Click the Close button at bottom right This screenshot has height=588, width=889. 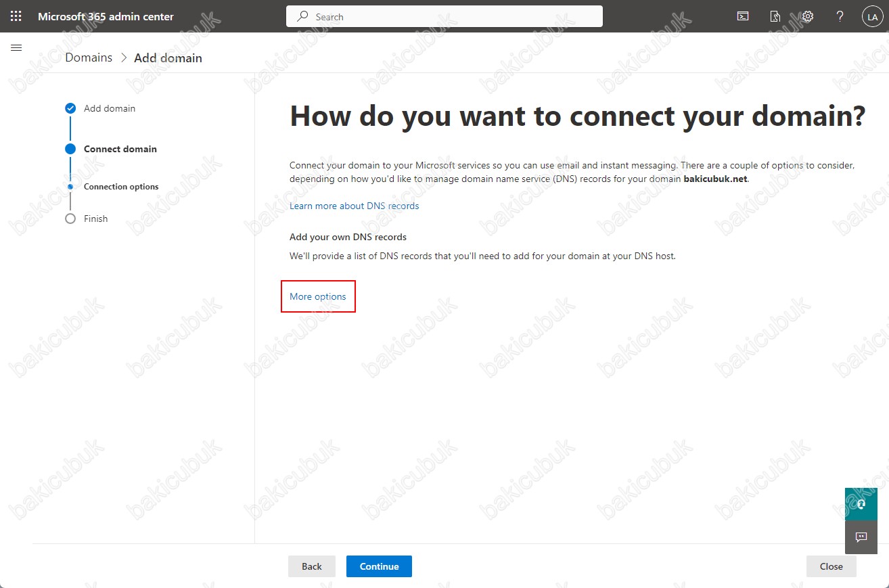coord(831,566)
